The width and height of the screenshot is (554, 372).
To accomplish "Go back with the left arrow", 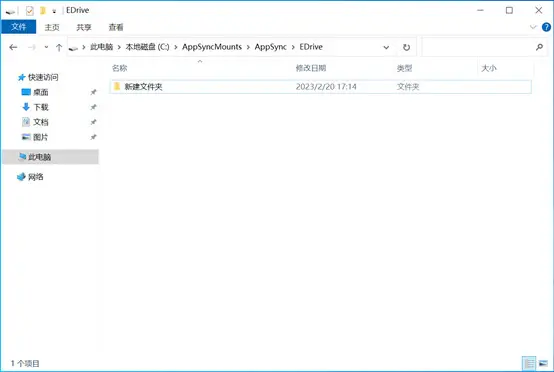I will pyautogui.click(x=13, y=47).
